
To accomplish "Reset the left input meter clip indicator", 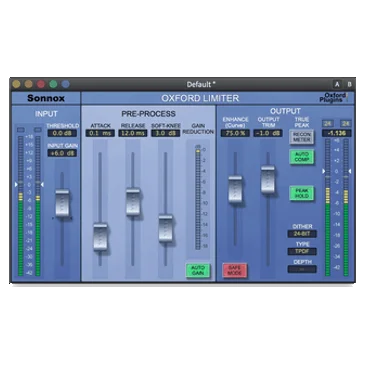I will 21,129.
